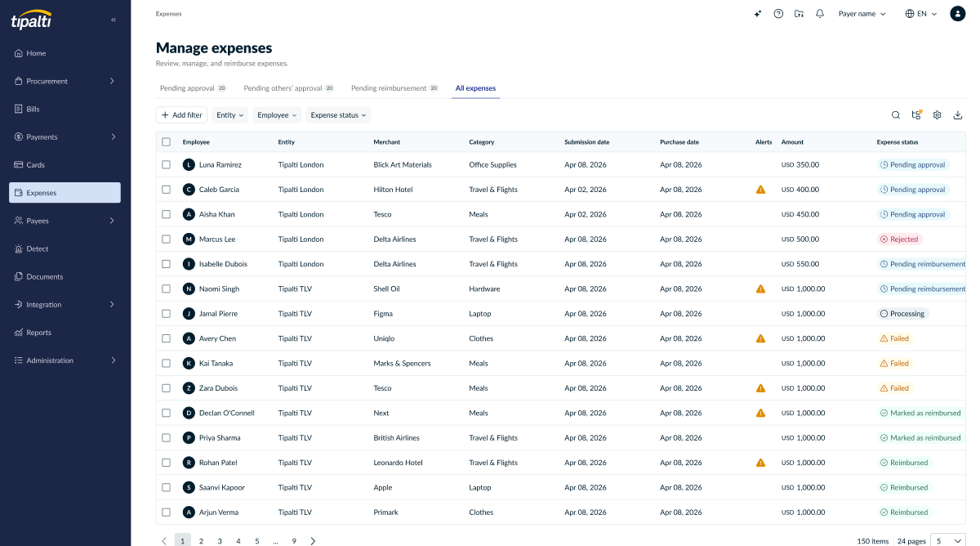Expand the Administration sidebar menu
Screen dimensions: 980x546
pos(65,360)
